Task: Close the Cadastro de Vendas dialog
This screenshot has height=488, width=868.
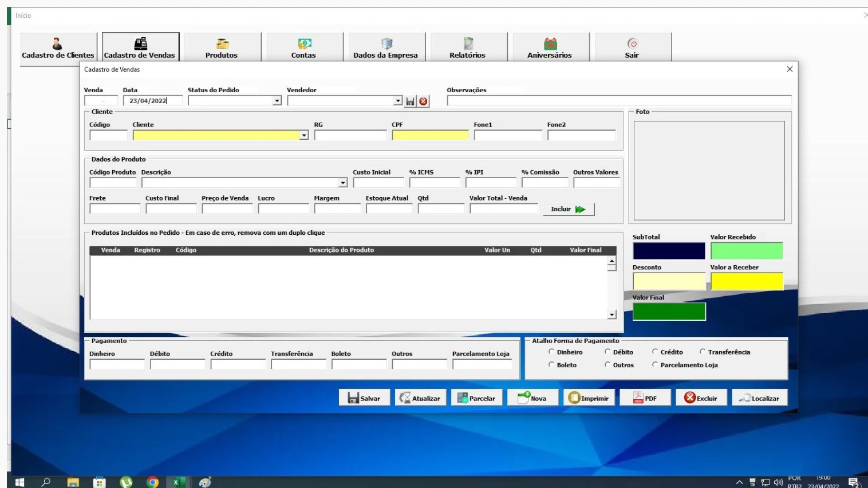Action: tap(790, 69)
